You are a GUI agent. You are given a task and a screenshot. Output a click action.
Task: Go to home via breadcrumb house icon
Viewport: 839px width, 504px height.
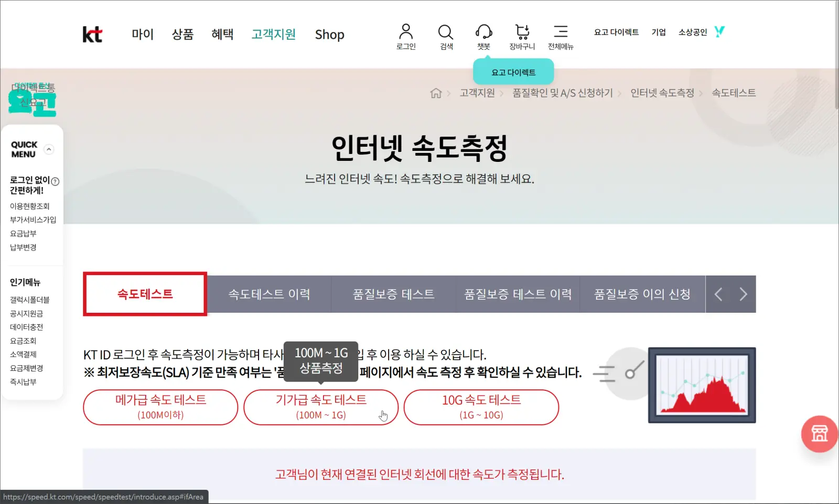[x=436, y=93]
